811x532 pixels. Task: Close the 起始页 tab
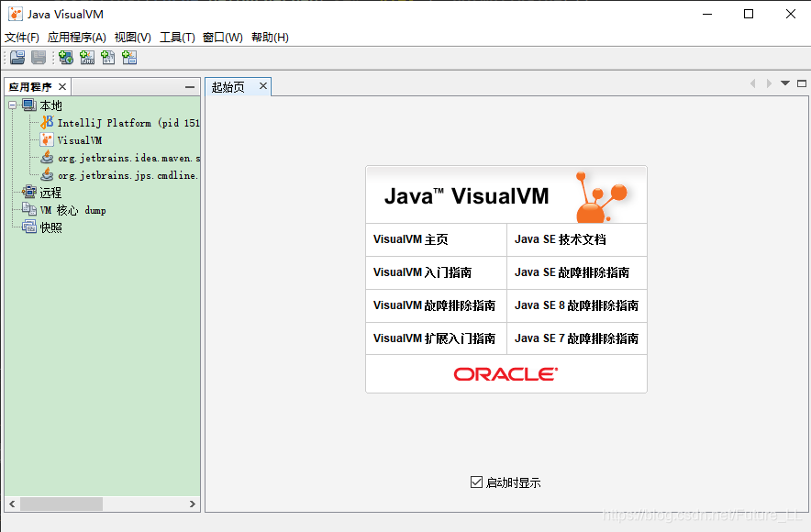pyautogui.click(x=263, y=86)
